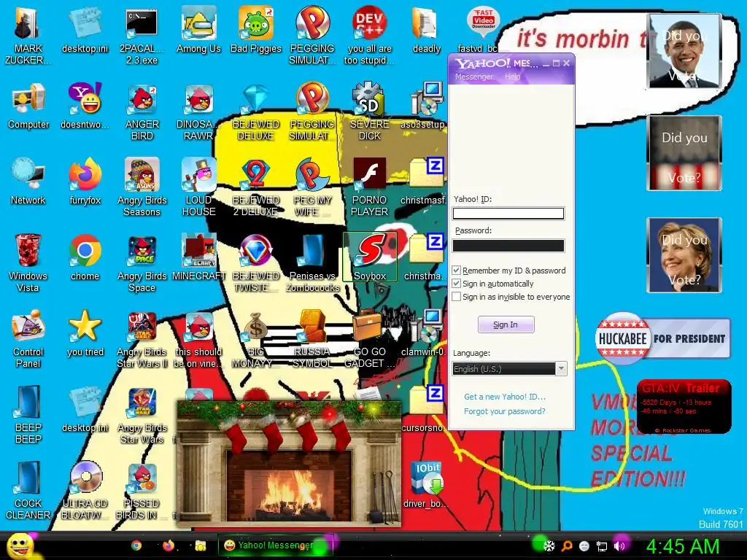747x560 pixels.
Task: Select the MARK ZUCKER desktop icon
Action: coord(28,35)
